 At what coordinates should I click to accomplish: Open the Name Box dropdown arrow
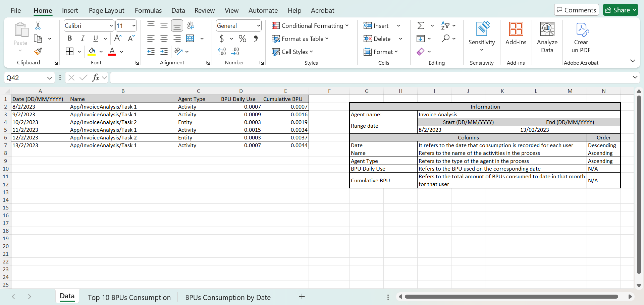49,78
